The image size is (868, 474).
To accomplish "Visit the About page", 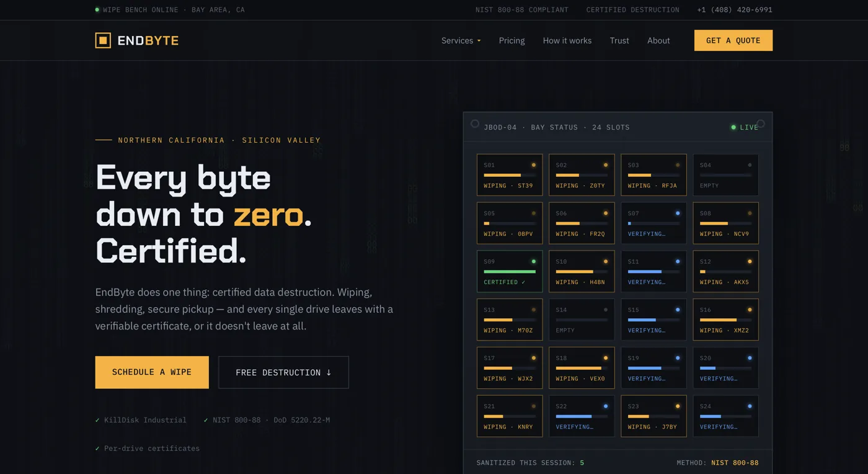I will (x=658, y=40).
